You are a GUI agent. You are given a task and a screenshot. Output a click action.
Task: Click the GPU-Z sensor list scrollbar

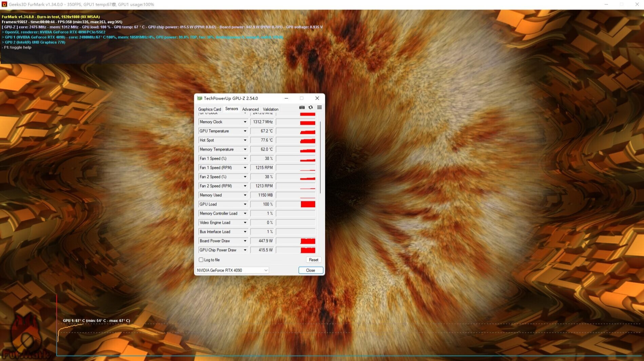pos(320,158)
